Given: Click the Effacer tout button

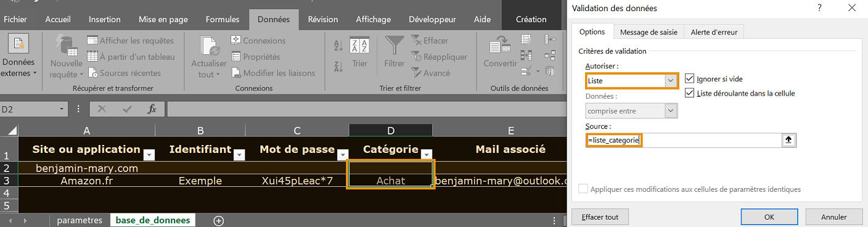Looking at the screenshot, I should click(x=600, y=217).
